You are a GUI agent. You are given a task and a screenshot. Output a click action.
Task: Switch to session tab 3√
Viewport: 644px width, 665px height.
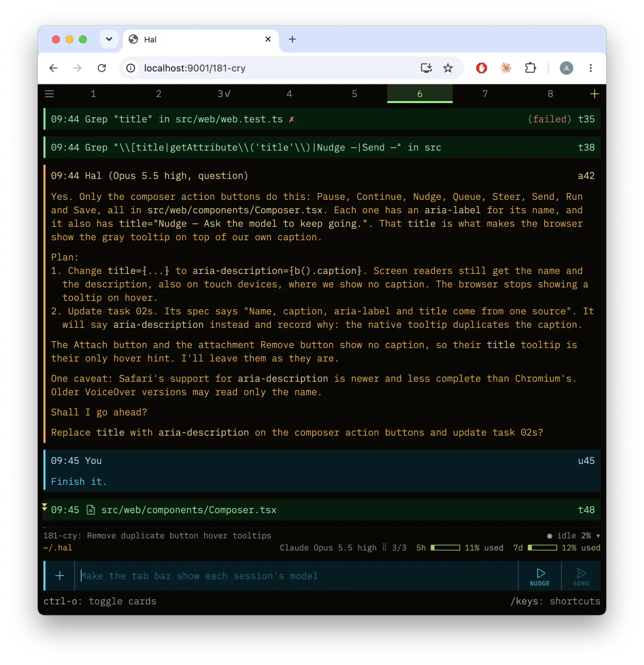tap(224, 94)
